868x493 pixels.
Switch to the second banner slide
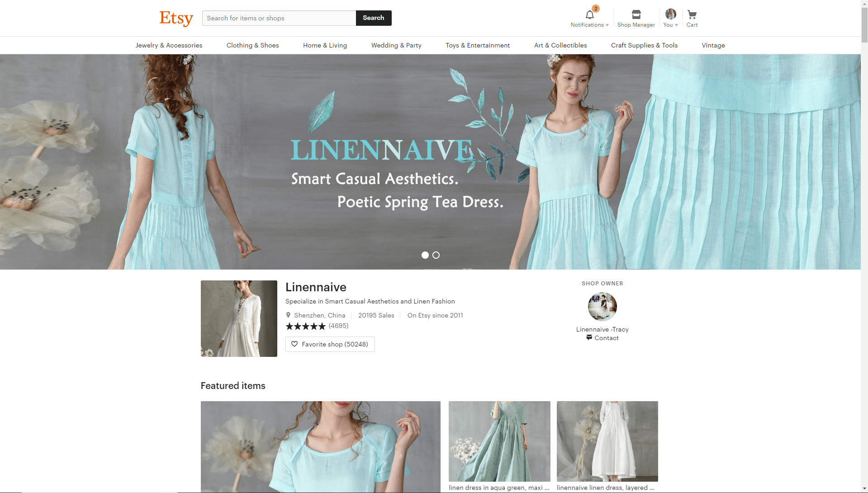pos(436,255)
